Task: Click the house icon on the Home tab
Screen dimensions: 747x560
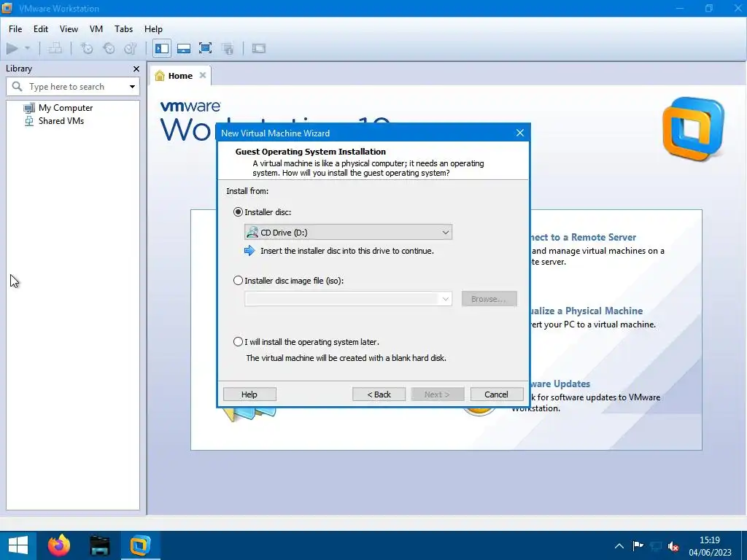Action: click(x=160, y=76)
